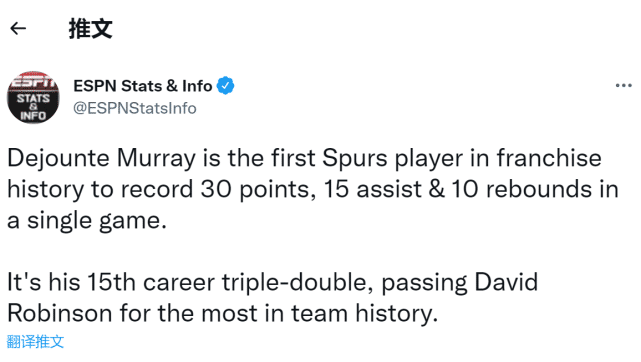Click the text '30 points' in the tweet

[x=258, y=190]
